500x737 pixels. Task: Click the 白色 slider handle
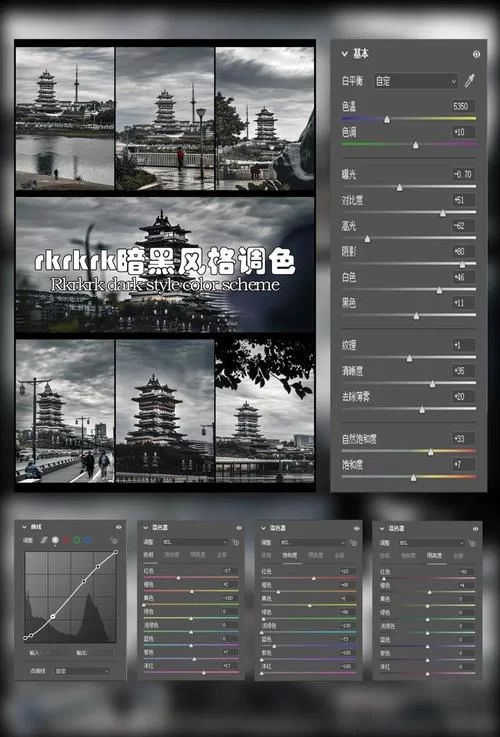pyautogui.click(x=439, y=290)
